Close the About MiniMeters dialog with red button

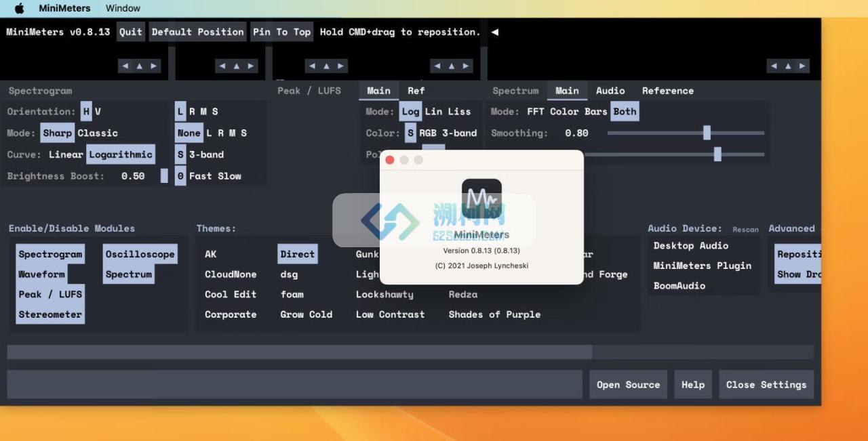(x=390, y=160)
